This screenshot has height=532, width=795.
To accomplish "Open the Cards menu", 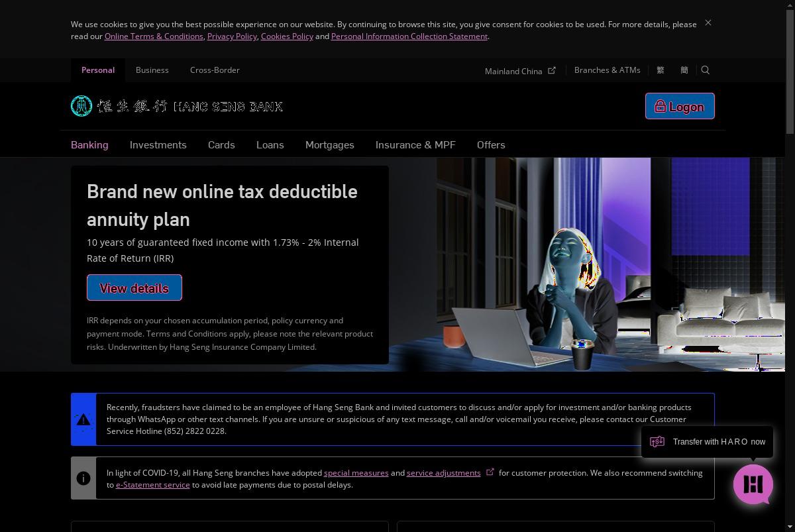I will click(x=221, y=144).
